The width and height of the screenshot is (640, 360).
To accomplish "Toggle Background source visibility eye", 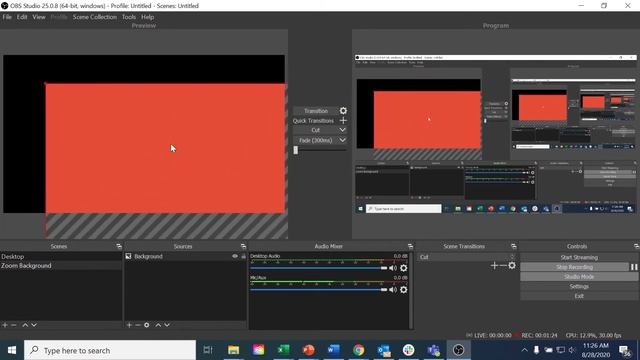I will [235, 256].
